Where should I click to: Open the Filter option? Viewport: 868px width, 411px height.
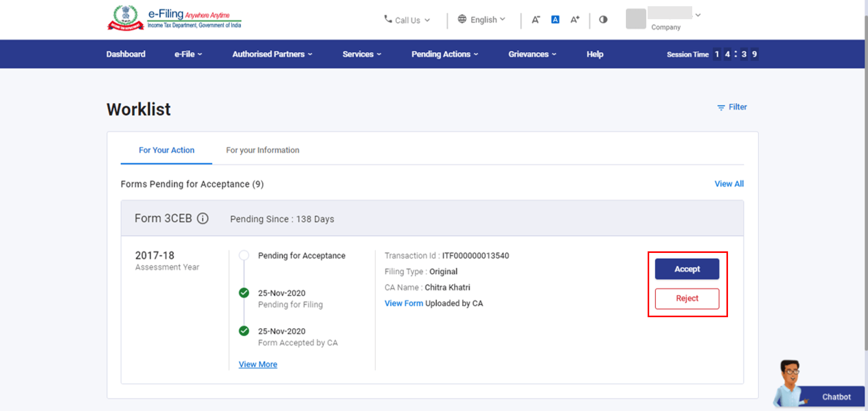pyautogui.click(x=732, y=107)
